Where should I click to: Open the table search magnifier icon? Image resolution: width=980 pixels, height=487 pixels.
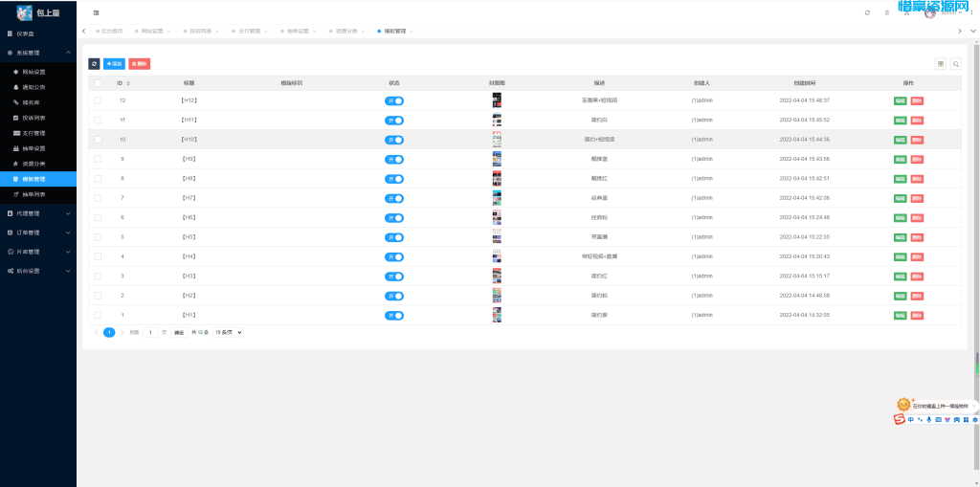coord(955,64)
